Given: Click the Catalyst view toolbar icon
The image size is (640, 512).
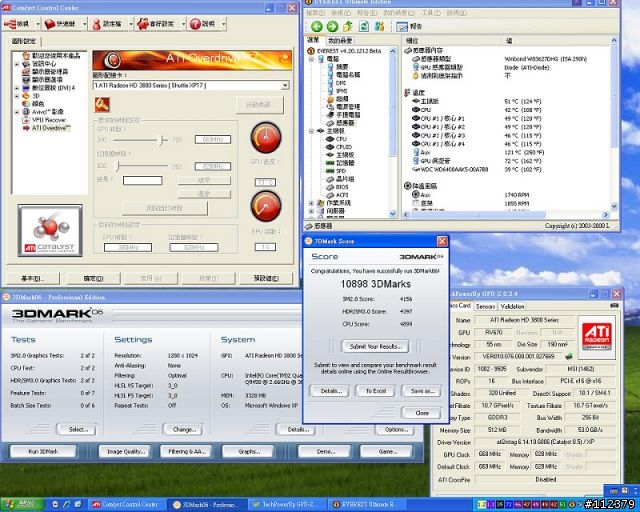Looking at the screenshot, I should [10, 24].
